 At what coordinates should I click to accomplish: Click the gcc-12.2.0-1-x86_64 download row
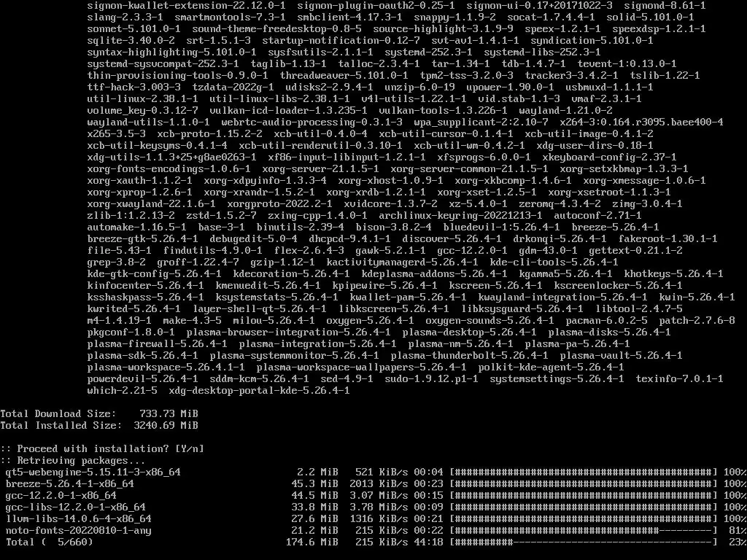(x=373, y=495)
